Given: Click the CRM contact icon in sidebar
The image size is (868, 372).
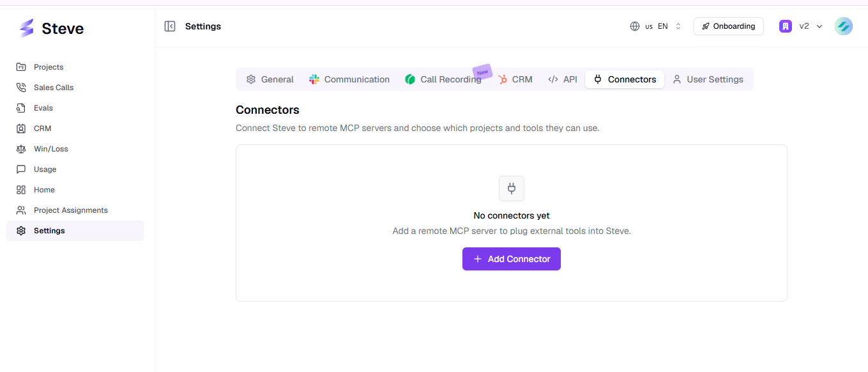Looking at the screenshot, I should pos(21,128).
